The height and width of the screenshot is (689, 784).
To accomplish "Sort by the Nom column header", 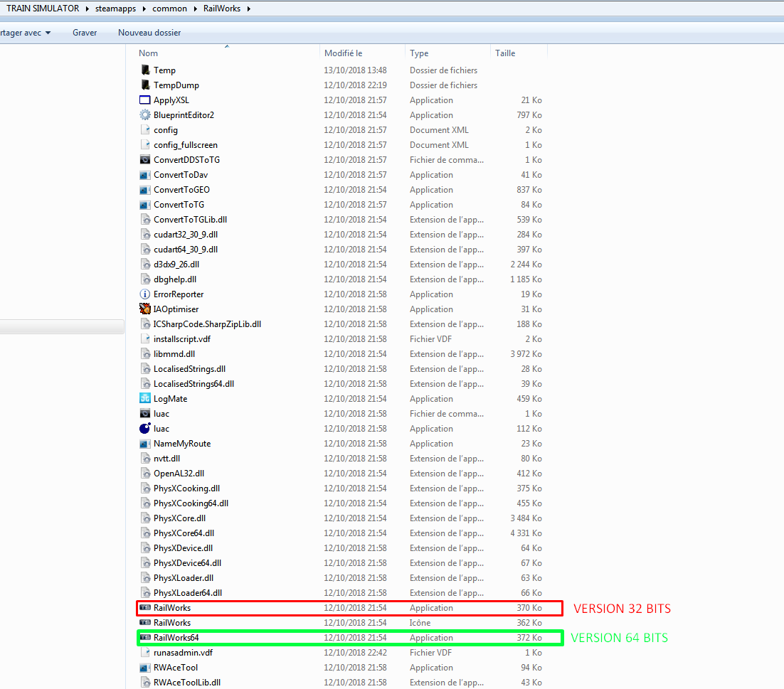I will (x=148, y=53).
